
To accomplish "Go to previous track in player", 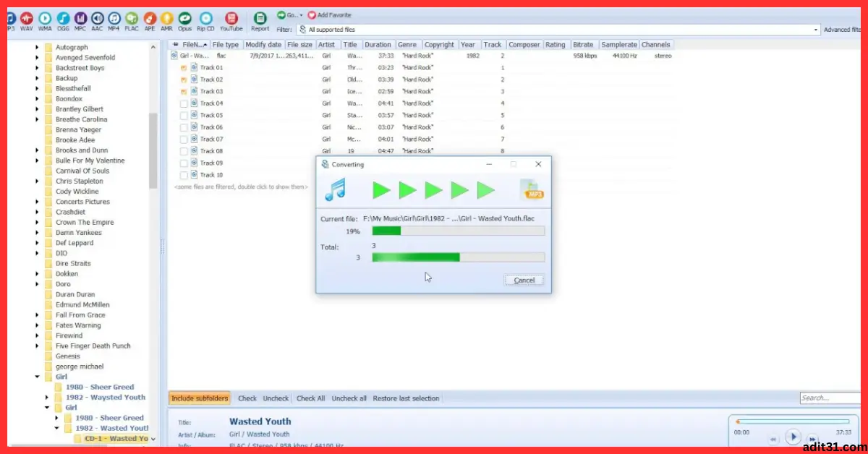I will [773, 439].
